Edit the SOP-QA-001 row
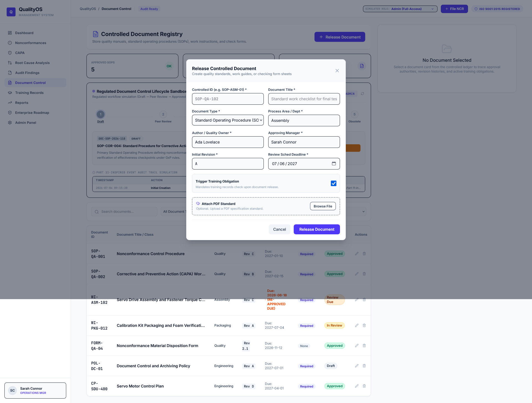Image resolution: width=532 pixels, height=403 pixels. pos(357,254)
